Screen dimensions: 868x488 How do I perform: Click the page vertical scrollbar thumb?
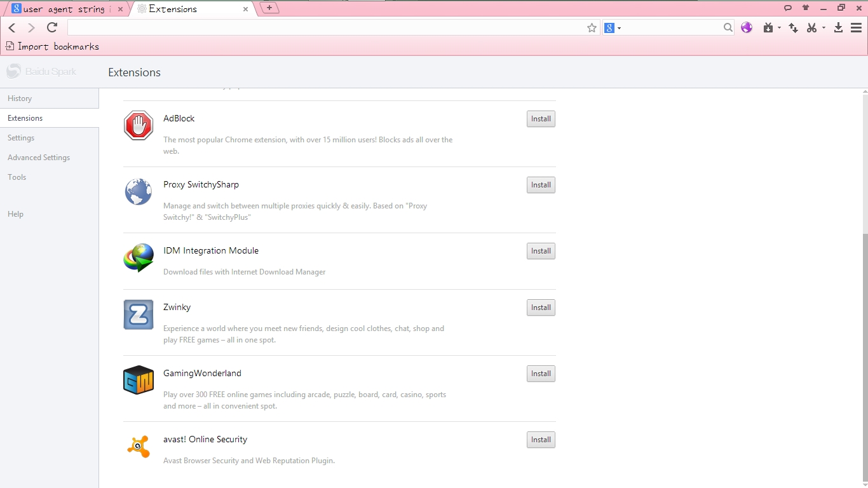(865, 358)
